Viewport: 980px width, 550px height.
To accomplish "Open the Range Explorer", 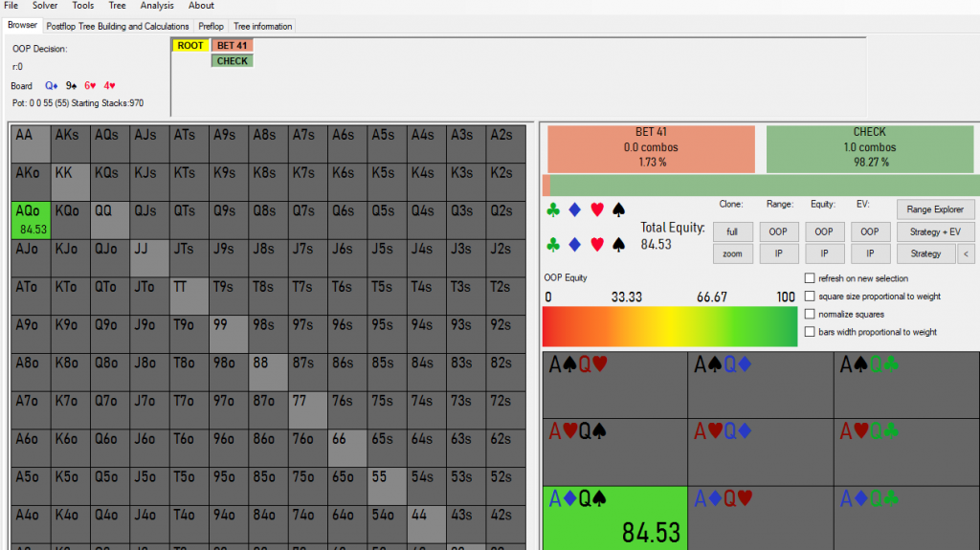I will (935, 209).
